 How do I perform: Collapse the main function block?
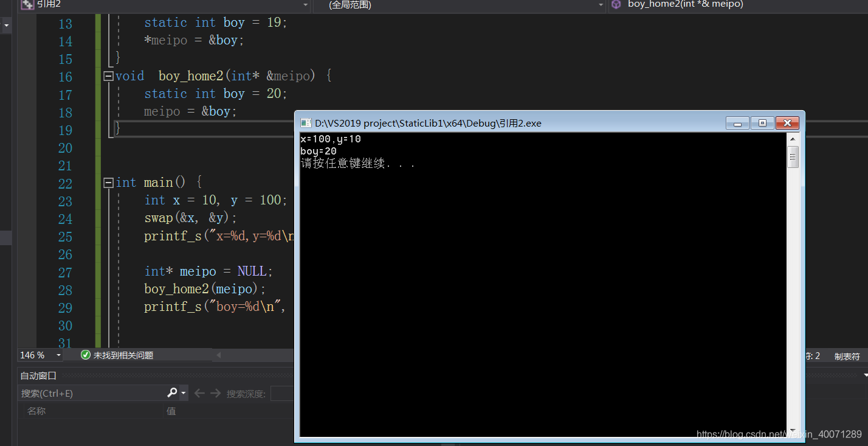point(108,183)
